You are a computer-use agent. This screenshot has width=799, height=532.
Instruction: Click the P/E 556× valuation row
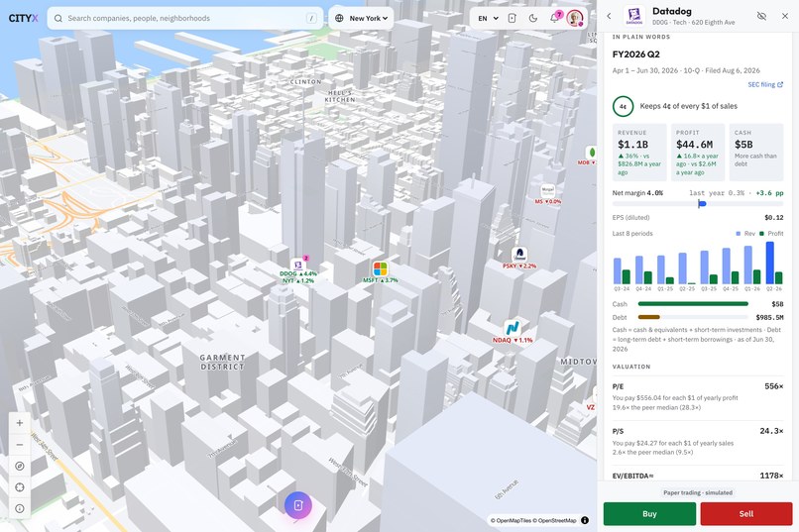click(698, 397)
